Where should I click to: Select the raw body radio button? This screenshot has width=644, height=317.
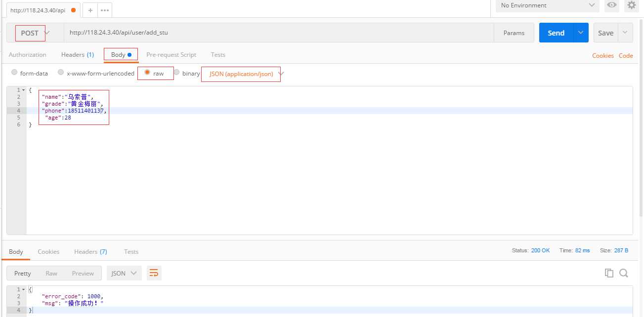147,73
